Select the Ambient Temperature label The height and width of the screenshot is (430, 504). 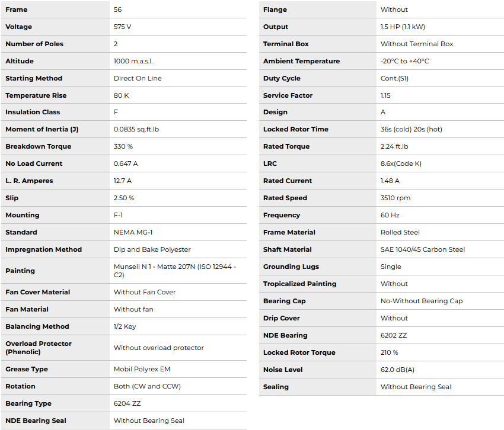(x=301, y=61)
